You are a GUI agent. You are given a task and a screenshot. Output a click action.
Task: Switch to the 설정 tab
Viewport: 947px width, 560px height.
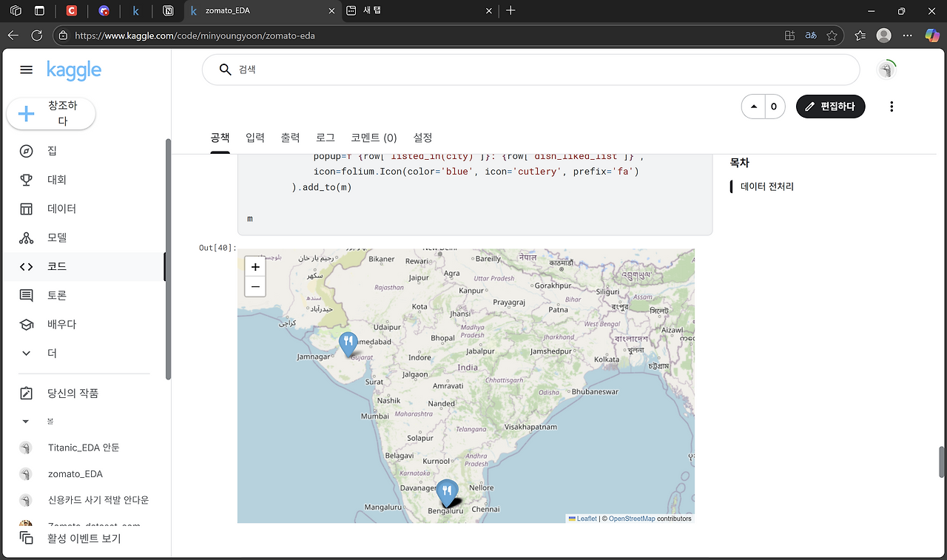pos(422,138)
